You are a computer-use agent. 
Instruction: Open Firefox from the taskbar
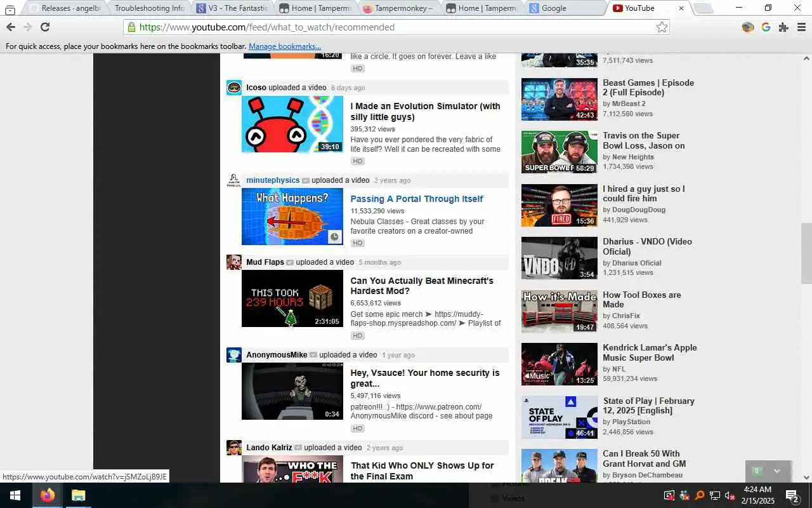point(47,495)
